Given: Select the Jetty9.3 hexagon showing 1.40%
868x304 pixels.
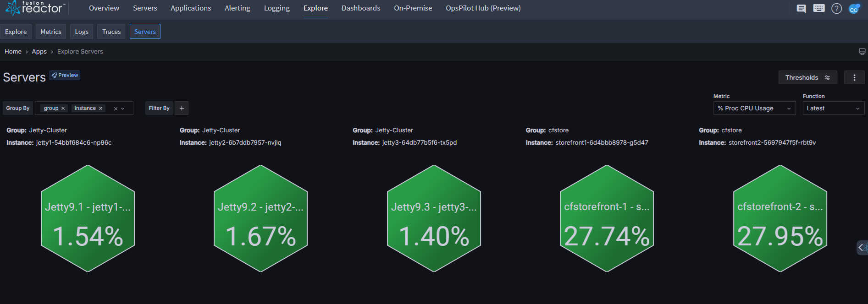Looking at the screenshot, I should (434, 218).
